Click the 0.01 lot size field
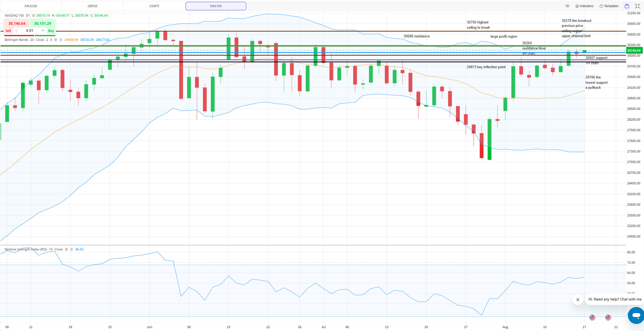 pos(30,31)
